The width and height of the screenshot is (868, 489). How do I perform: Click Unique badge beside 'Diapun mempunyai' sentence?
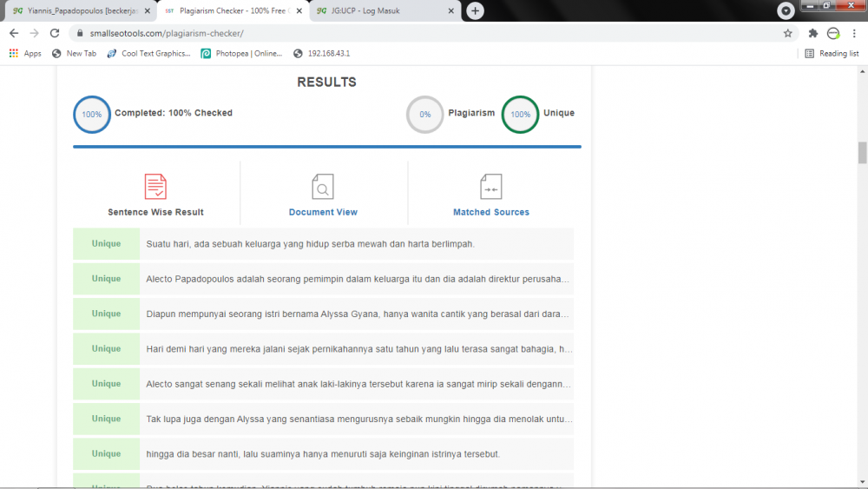point(106,314)
